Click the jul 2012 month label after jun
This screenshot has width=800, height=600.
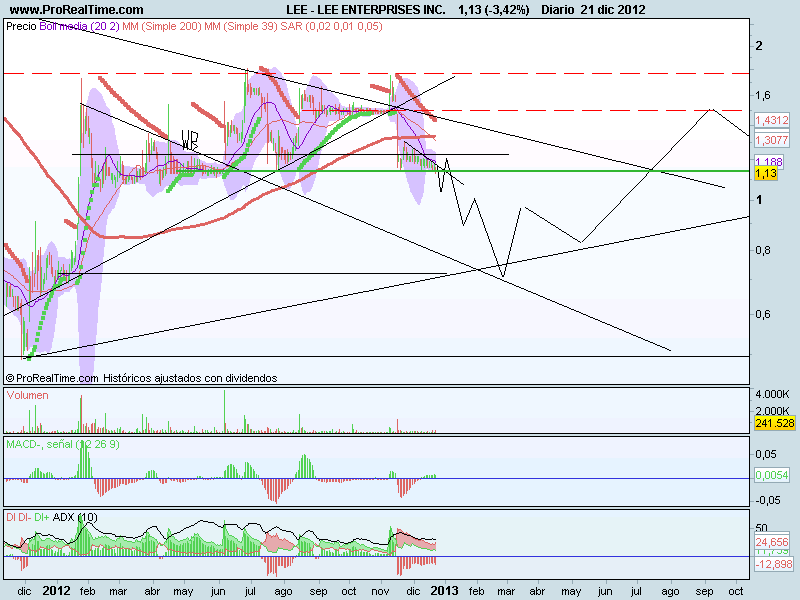(250, 591)
